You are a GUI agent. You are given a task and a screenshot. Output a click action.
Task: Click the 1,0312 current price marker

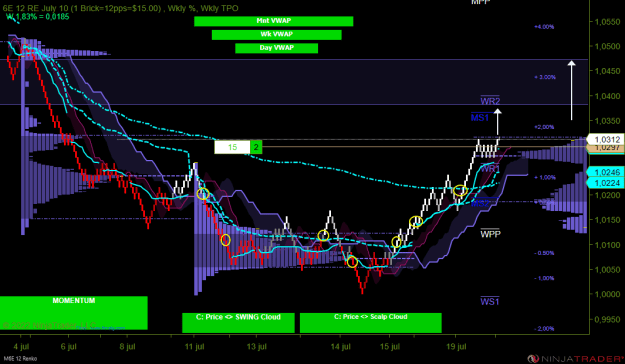coord(606,140)
